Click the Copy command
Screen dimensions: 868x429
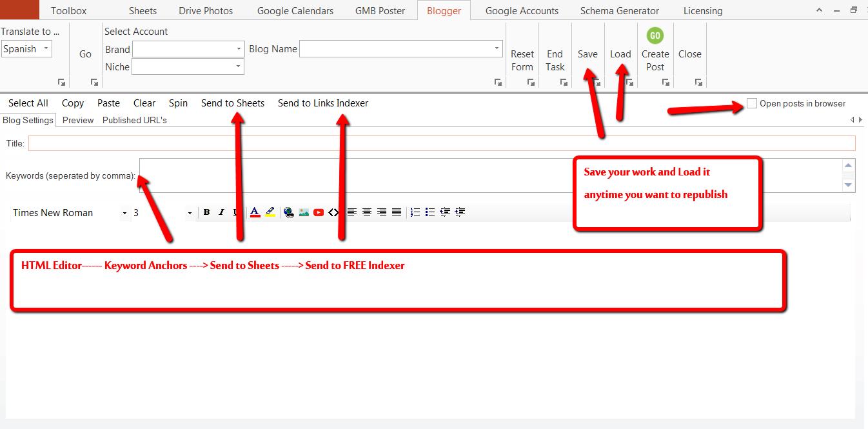pyautogui.click(x=73, y=103)
